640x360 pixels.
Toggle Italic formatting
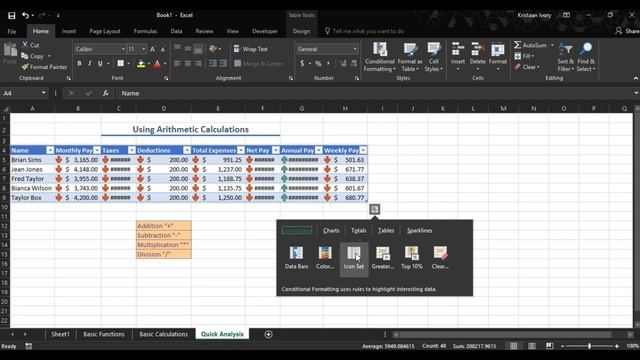89,63
